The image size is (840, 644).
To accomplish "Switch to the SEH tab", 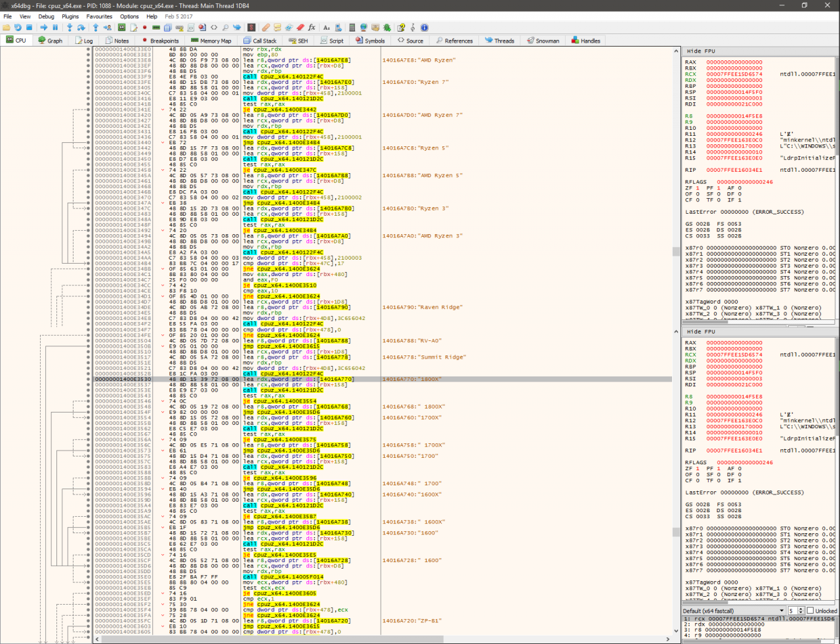I will (x=299, y=41).
